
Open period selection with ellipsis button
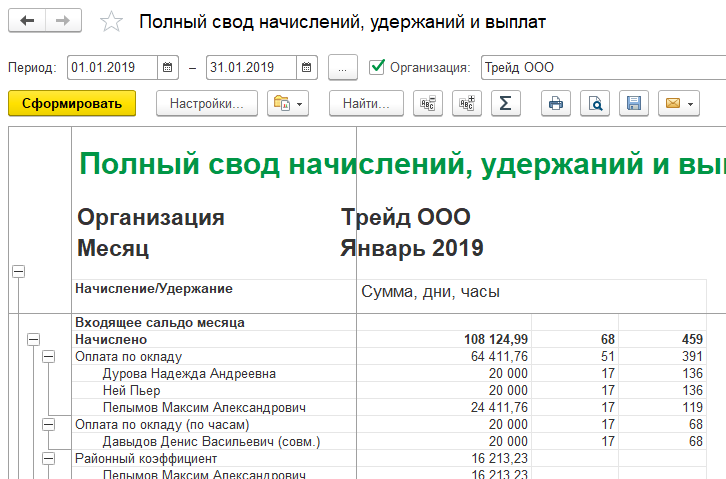point(343,68)
